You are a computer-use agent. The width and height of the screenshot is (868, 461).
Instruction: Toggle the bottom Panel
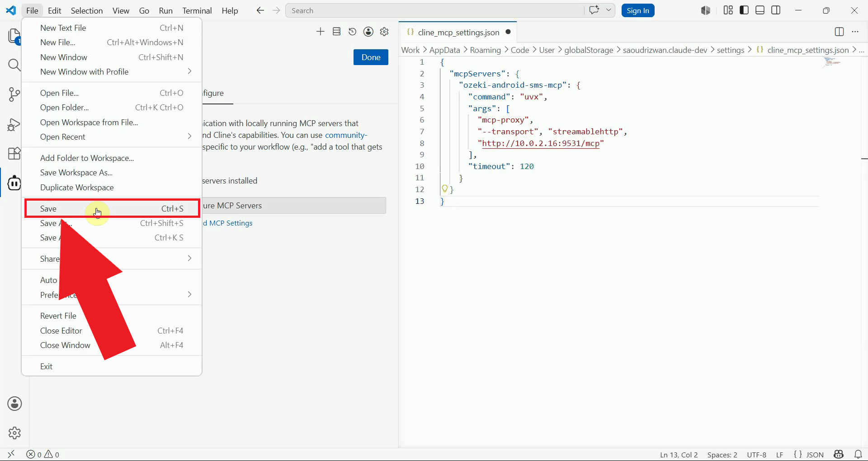pyautogui.click(x=760, y=10)
